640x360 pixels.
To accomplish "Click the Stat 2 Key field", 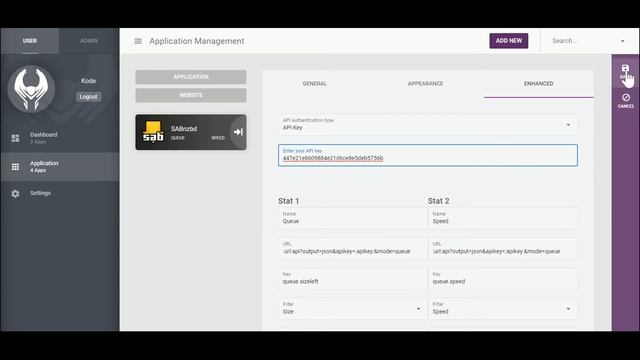I will tap(503, 278).
